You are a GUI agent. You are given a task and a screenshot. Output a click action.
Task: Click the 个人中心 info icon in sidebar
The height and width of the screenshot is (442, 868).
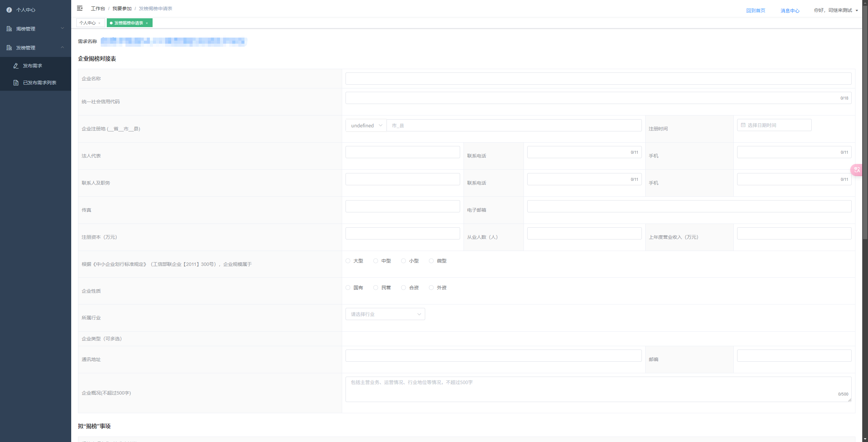tap(9, 10)
